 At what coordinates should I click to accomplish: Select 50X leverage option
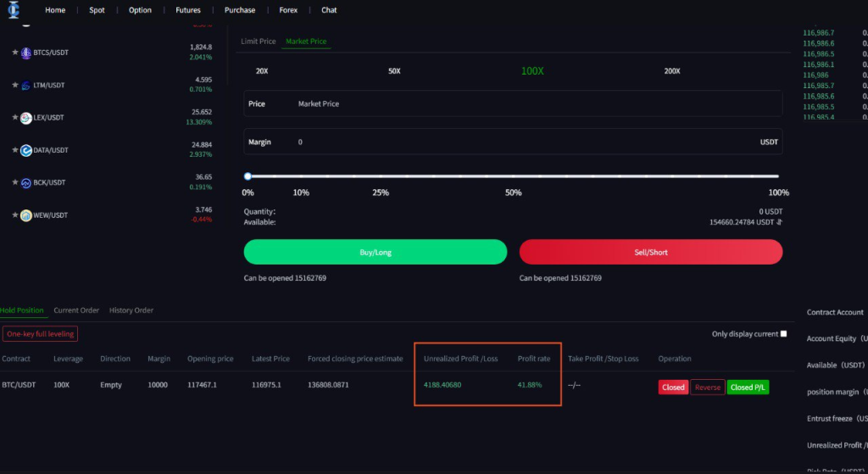pyautogui.click(x=394, y=71)
